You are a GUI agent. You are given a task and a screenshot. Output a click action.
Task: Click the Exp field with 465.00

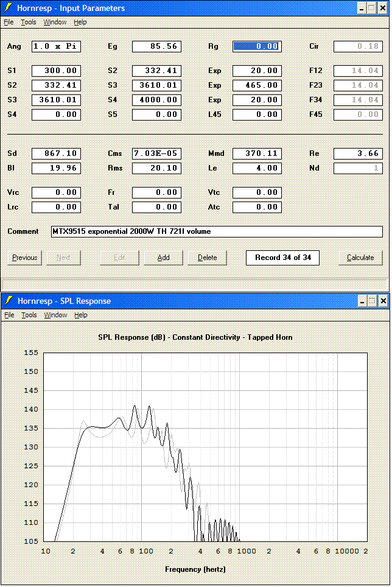click(x=257, y=85)
